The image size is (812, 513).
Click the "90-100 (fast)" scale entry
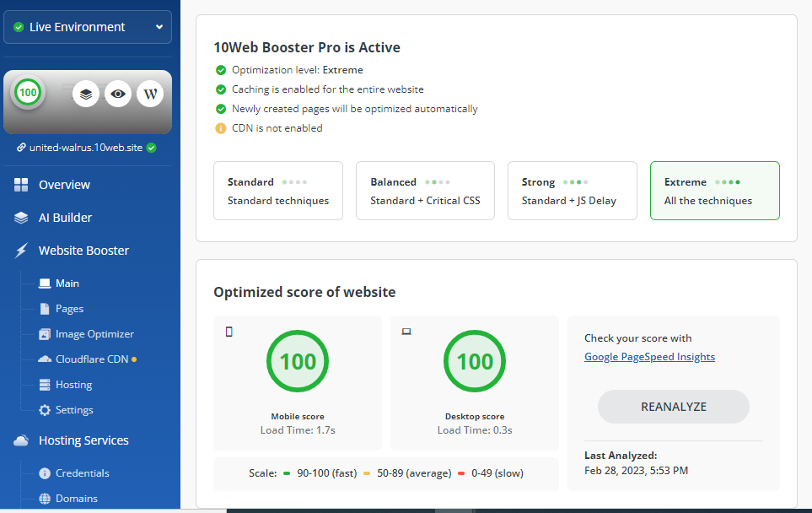point(327,473)
